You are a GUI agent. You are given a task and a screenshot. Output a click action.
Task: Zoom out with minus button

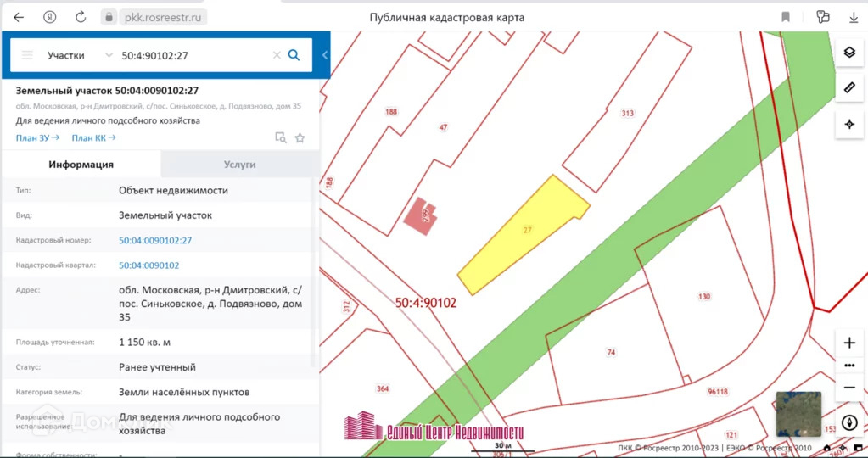click(849, 388)
